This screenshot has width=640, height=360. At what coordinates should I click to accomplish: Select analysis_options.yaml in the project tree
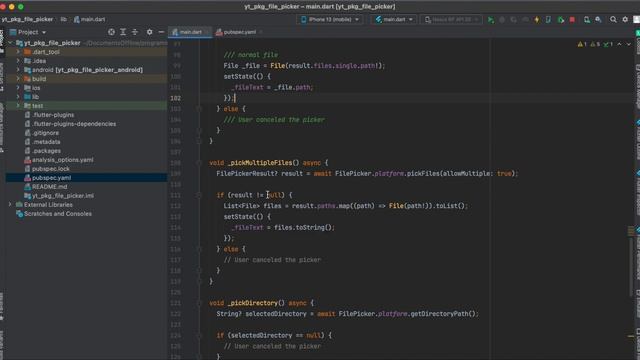[x=62, y=160]
